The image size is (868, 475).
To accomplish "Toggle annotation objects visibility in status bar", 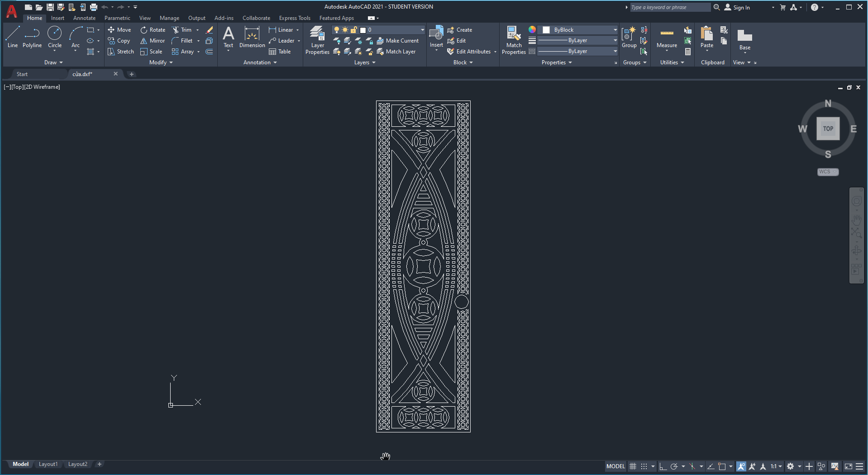I will click(x=741, y=466).
